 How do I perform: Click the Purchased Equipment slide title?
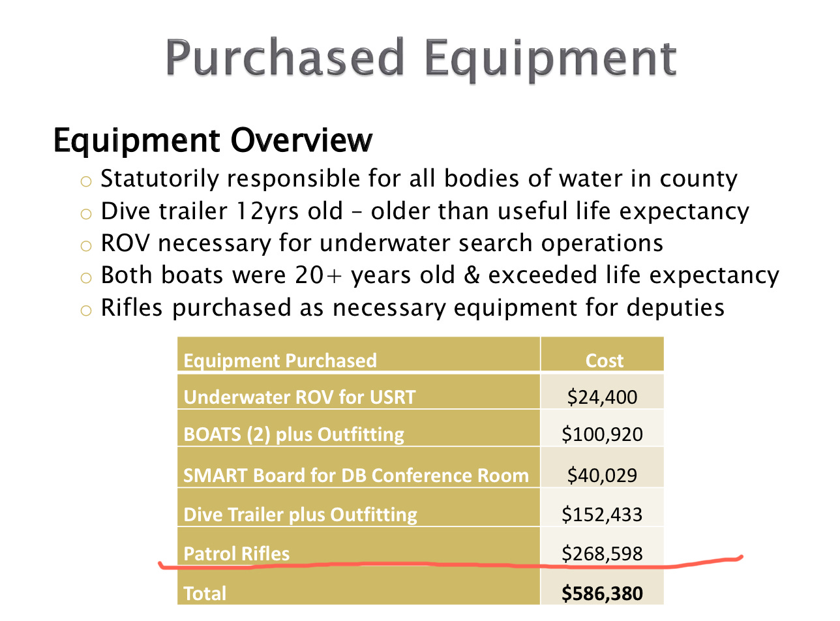point(421,58)
